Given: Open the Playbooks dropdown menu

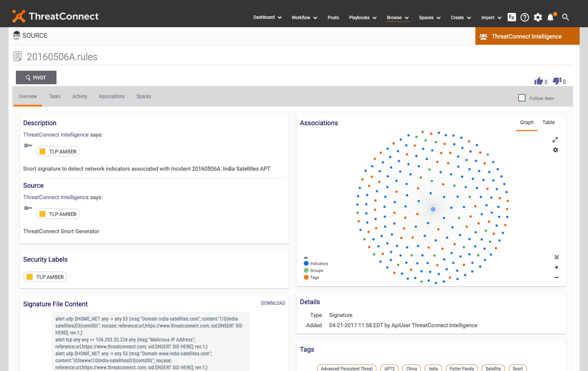Looking at the screenshot, I should pos(363,17).
